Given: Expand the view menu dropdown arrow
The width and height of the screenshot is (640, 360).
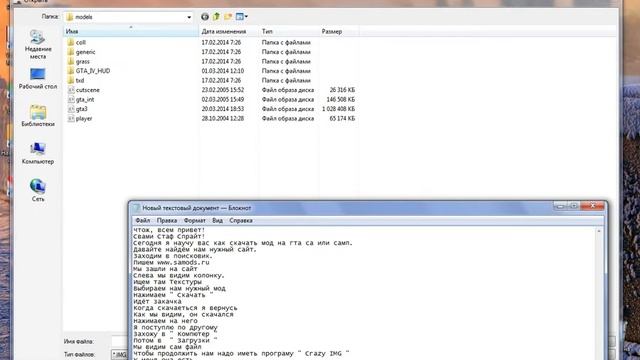Looking at the screenshot, I should coord(246,17).
